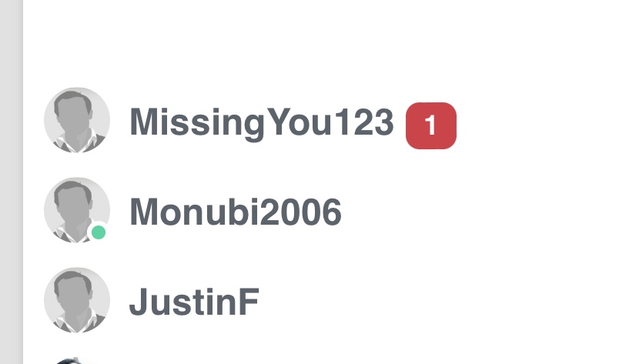Screen dimensions: 636x364
Task: Select the Monubi2006 contact row blank area
Action: [487, 210]
